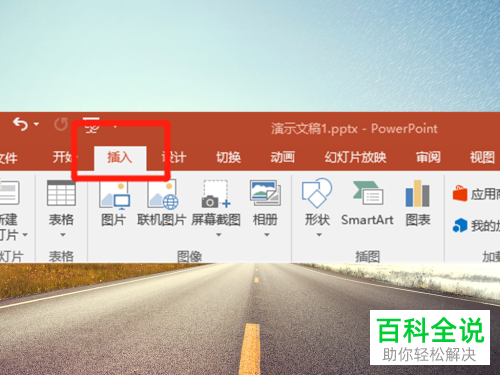Expand the 相册 album dropdown arrow

(x=267, y=235)
